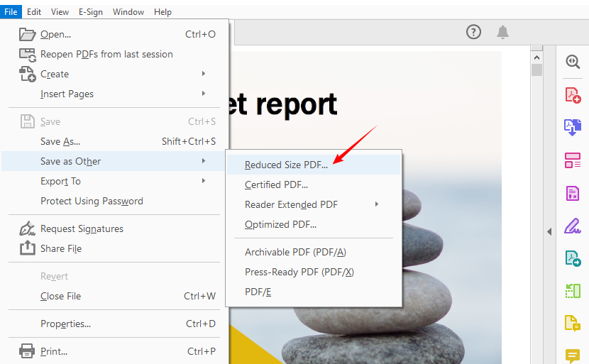The image size is (589, 364).
Task: Open the File menu
Action: point(11,12)
